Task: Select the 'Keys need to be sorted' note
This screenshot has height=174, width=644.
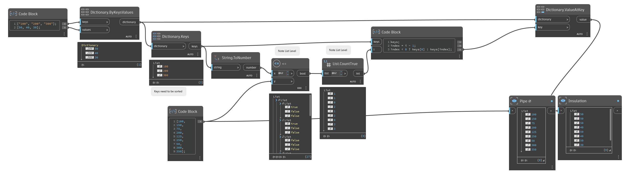Action: tap(168, 91)
